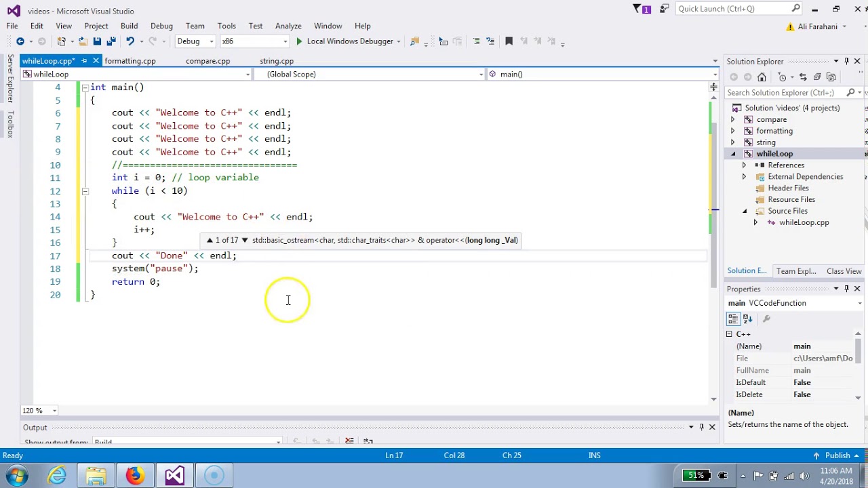Click the Home icon in Solution Explorer
This screenshot has width=868, height=488.
click(x=762, y=77)
